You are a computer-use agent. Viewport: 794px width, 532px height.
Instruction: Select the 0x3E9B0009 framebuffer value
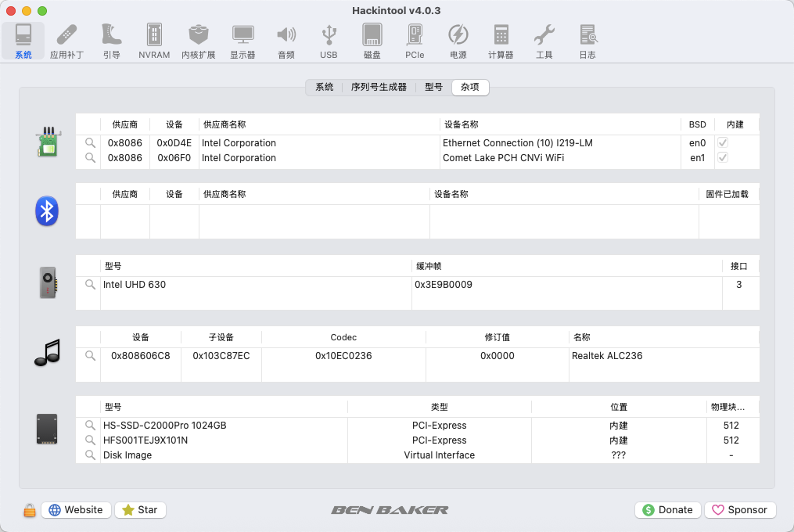tap(443, 284)
